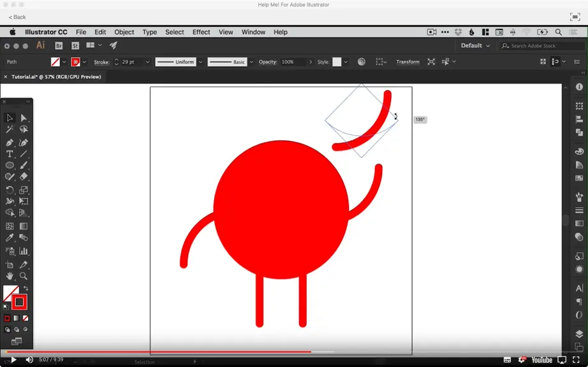588x367 pixels.
Task: Click the Transform button
Action: [408, 62]
